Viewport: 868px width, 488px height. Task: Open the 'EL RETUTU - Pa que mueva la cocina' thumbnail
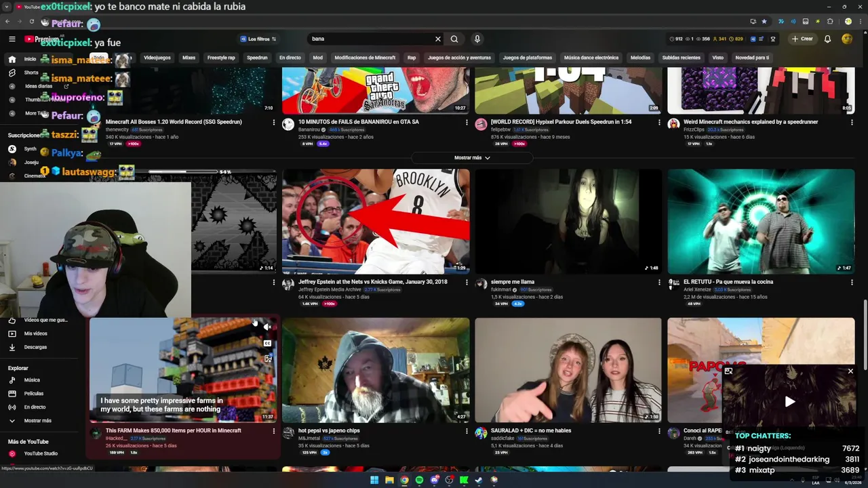[x=761, y=222]
